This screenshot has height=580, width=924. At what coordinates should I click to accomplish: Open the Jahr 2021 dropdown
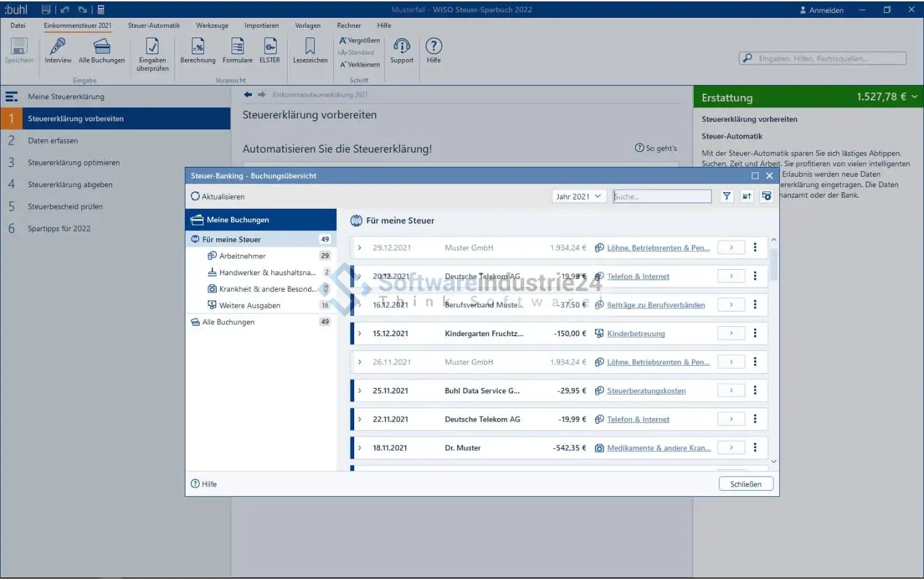coord(578,196)
